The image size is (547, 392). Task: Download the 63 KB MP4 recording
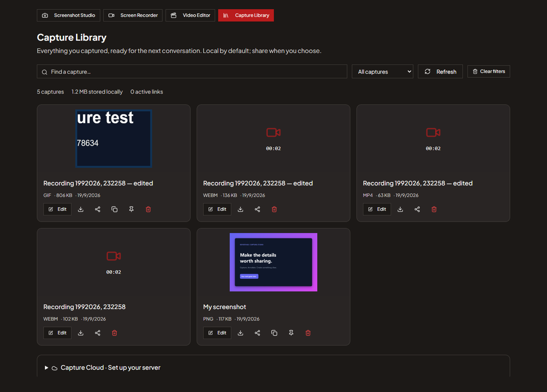(x=400, y=209)
